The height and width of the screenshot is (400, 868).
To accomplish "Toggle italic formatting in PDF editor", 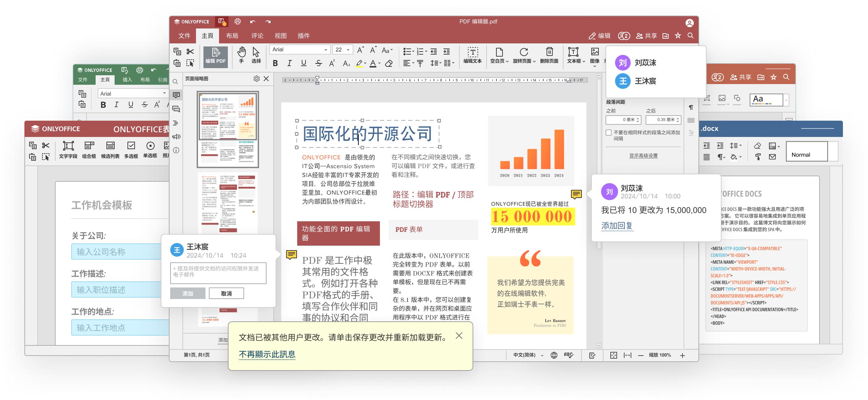I will pyautogui.click(x=289, y=63).
